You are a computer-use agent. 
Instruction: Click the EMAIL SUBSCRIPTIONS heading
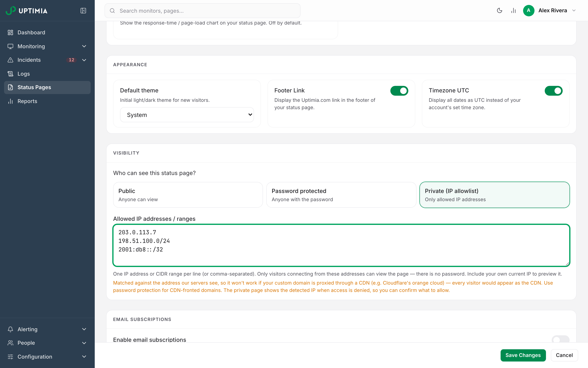(142, 319)
